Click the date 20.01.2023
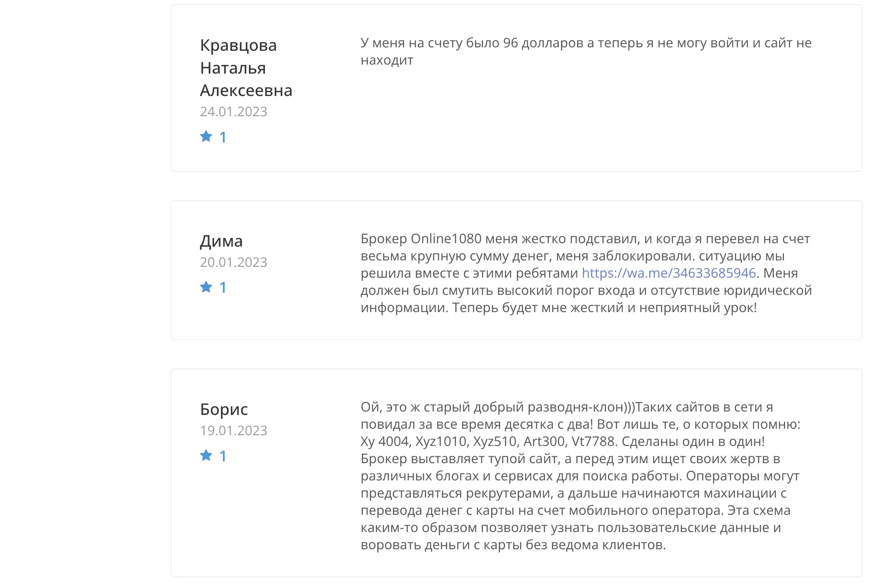884x588 pixels. (233, 262)
